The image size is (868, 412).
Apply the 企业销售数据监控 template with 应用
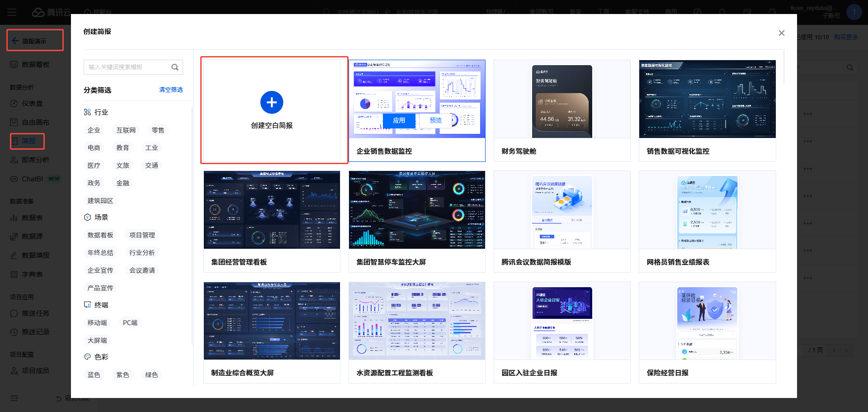click(x=399, y=120)
